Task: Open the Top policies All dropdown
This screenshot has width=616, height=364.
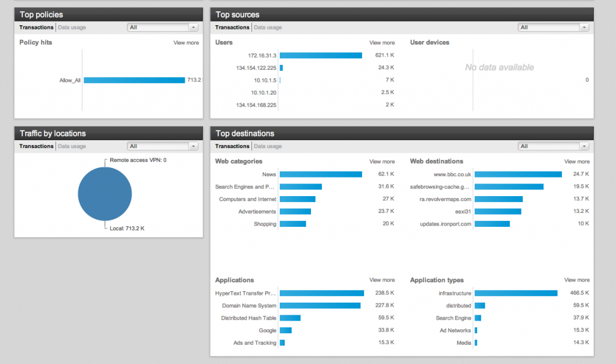Action: click(162, 27)
